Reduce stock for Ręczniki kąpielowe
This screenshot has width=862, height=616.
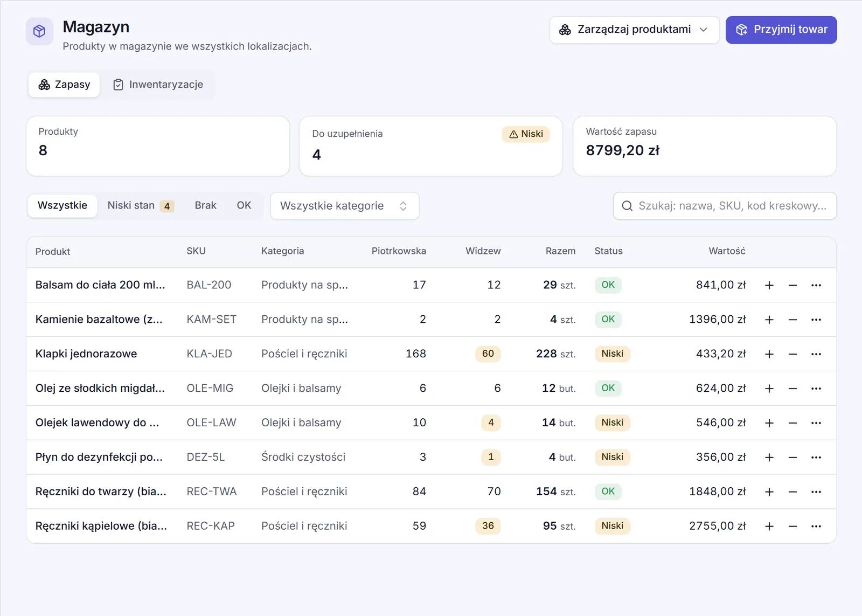(793, 527)
